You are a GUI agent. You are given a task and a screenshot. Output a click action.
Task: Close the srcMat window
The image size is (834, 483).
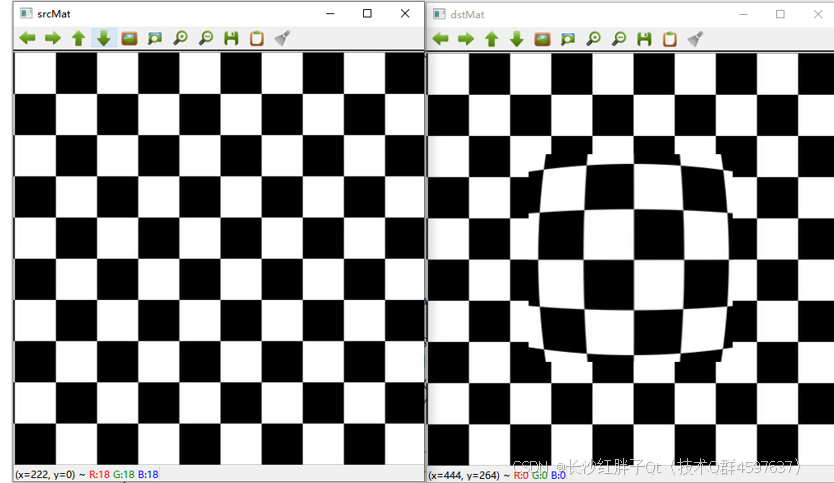(x=405, y=13)
